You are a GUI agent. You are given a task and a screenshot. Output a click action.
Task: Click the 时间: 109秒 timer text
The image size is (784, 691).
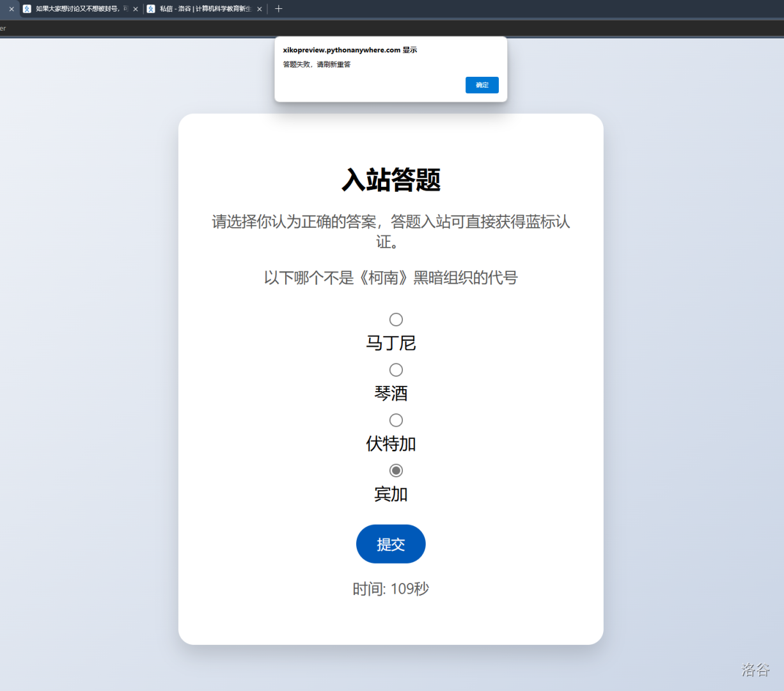(391, 589)
